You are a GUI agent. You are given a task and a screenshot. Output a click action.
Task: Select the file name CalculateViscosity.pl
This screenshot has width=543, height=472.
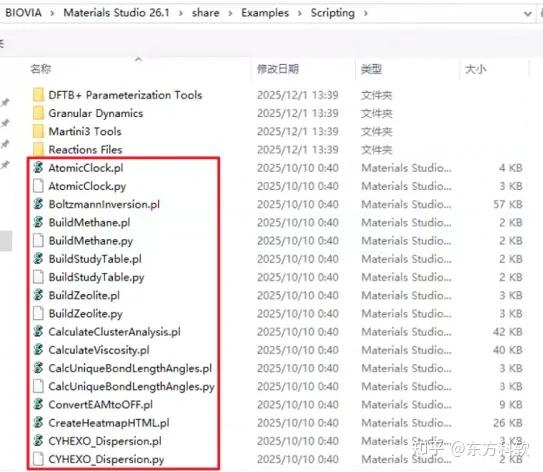99,350
